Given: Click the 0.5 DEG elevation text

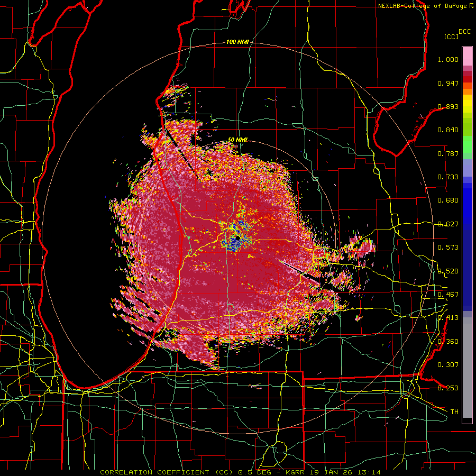Looking at the screenshot, I should pyautogui.click(x=254, y=472).
